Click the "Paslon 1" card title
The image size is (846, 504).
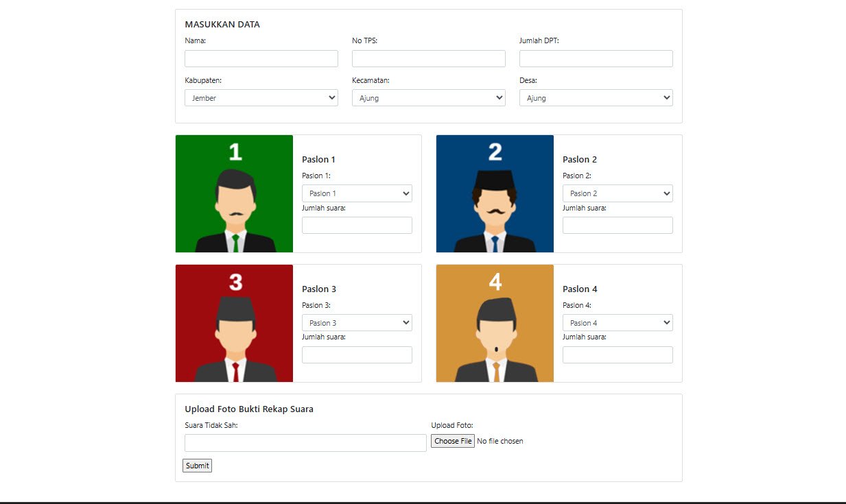pos(318,160)
